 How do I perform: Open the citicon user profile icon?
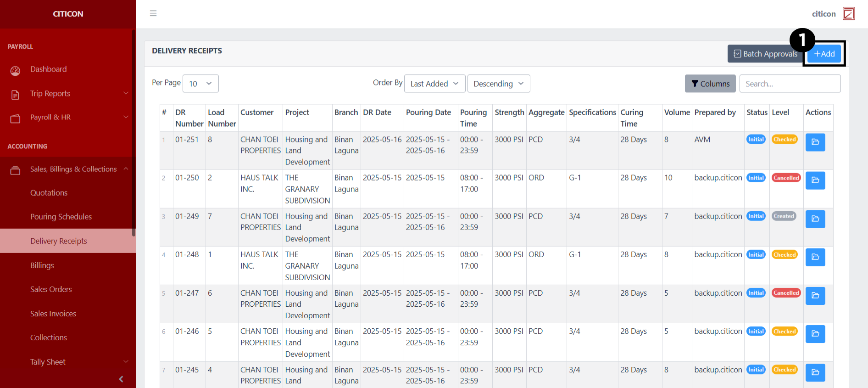click(849, 14)
